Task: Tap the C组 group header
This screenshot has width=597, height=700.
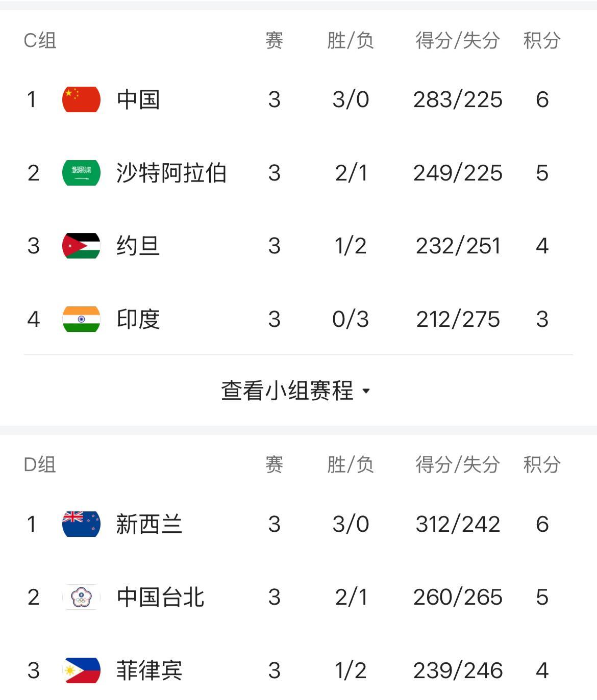Action: pos(40,41)
